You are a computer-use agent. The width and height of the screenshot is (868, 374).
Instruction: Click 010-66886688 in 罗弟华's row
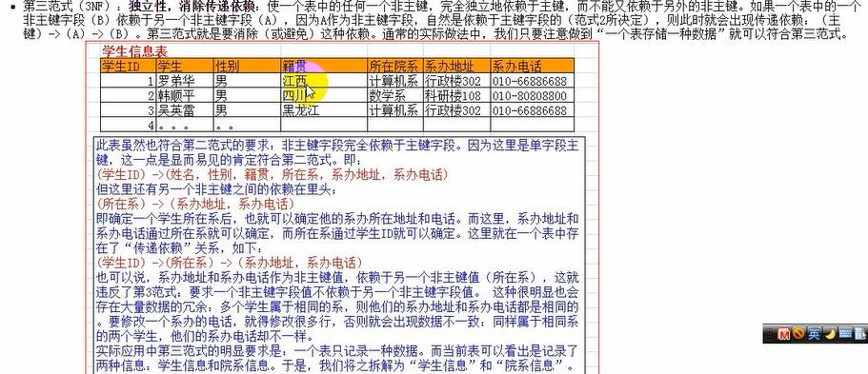(x=532, y=81)
